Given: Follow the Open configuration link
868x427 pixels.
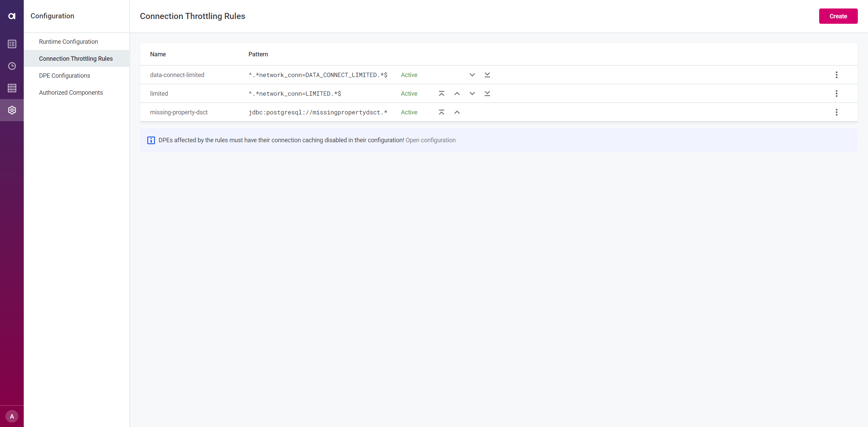Looking at the screenshot, I should point(430,140).
